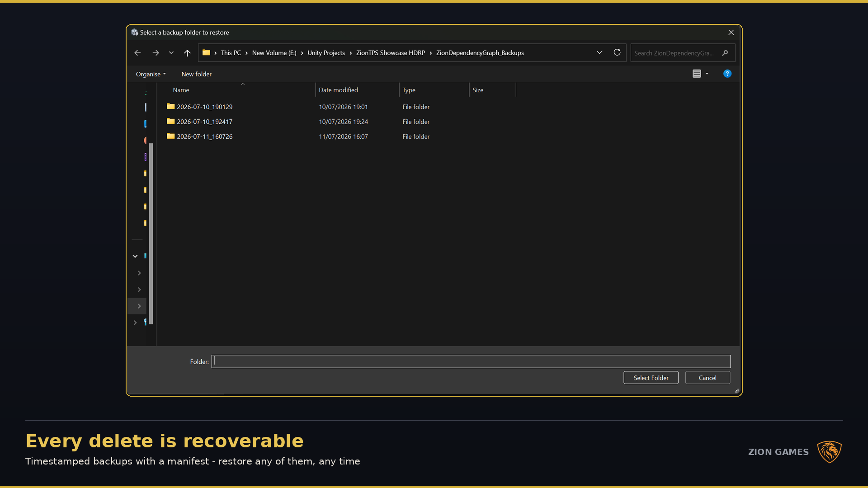Expand the highlighted navigation tree chevron
The image size is (868, 488).
pos(139,306)
